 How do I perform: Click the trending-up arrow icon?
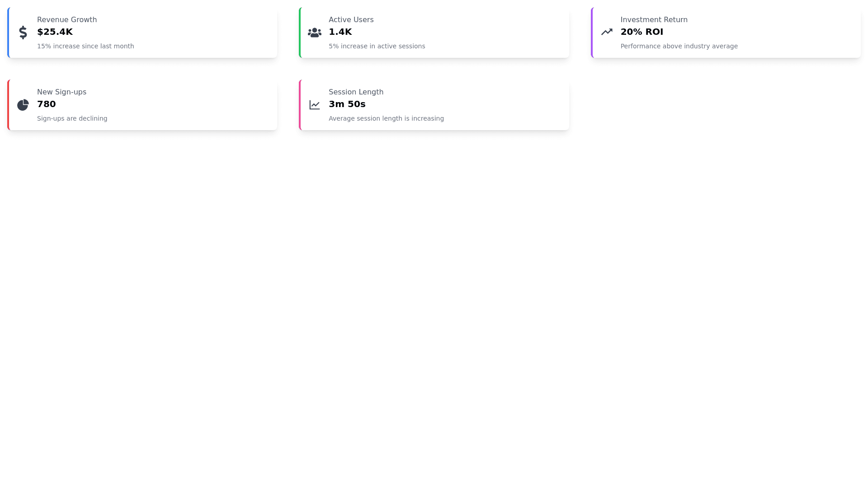pyautogui.click(x=607, y=32)
